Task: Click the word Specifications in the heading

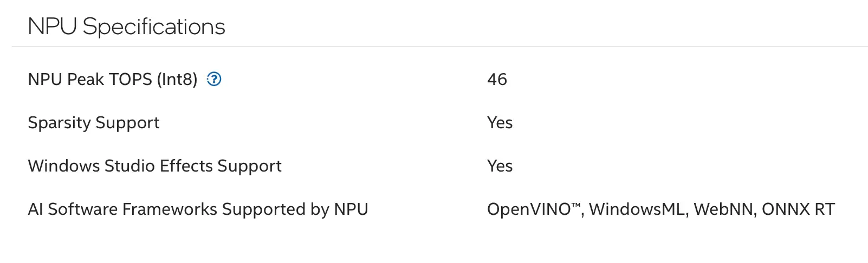Action: point(154,27)
